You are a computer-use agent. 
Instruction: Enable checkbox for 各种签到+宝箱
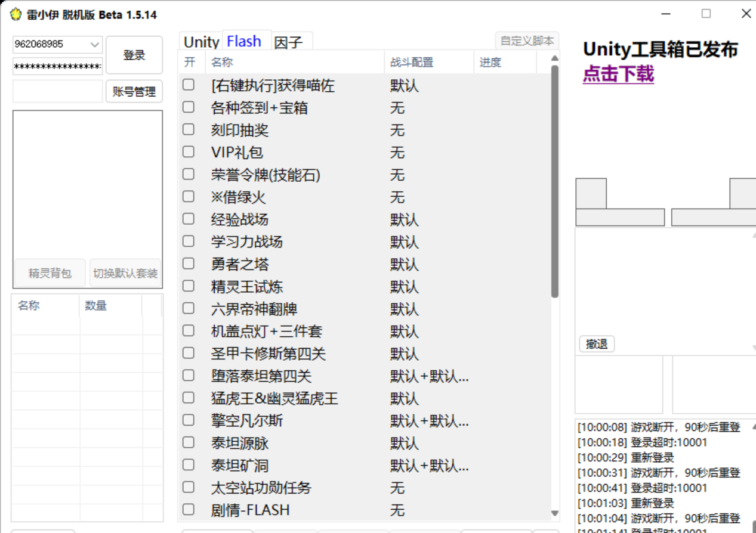coord(189,107)
